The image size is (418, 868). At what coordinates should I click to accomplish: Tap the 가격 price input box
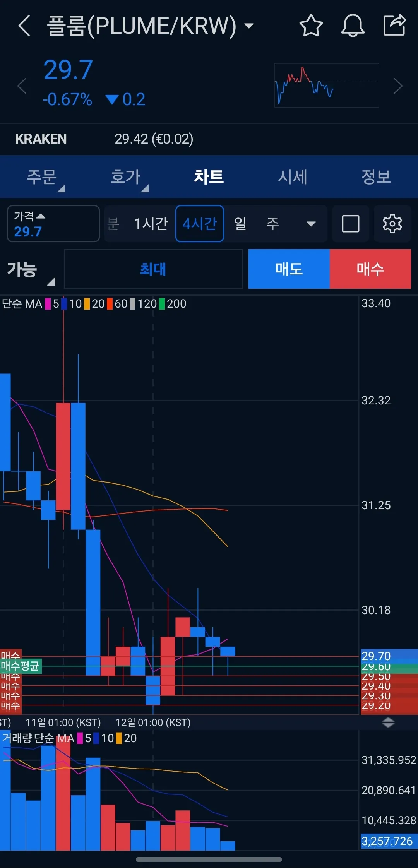(53, 224)
